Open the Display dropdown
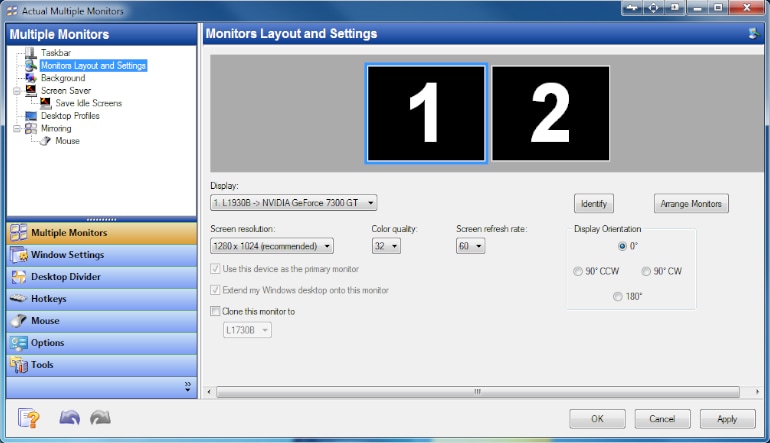The height and width of the screenshot is (443, 770). click(x=294, y=203)
